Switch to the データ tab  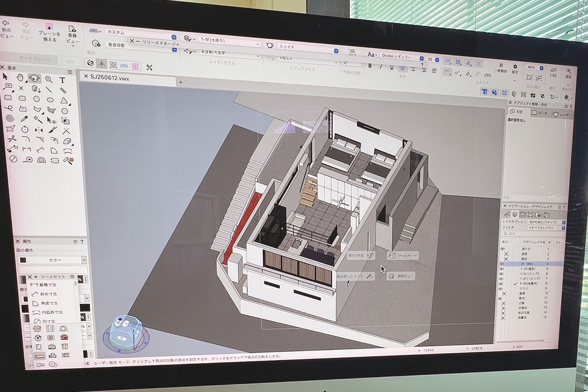coord(539,113)
